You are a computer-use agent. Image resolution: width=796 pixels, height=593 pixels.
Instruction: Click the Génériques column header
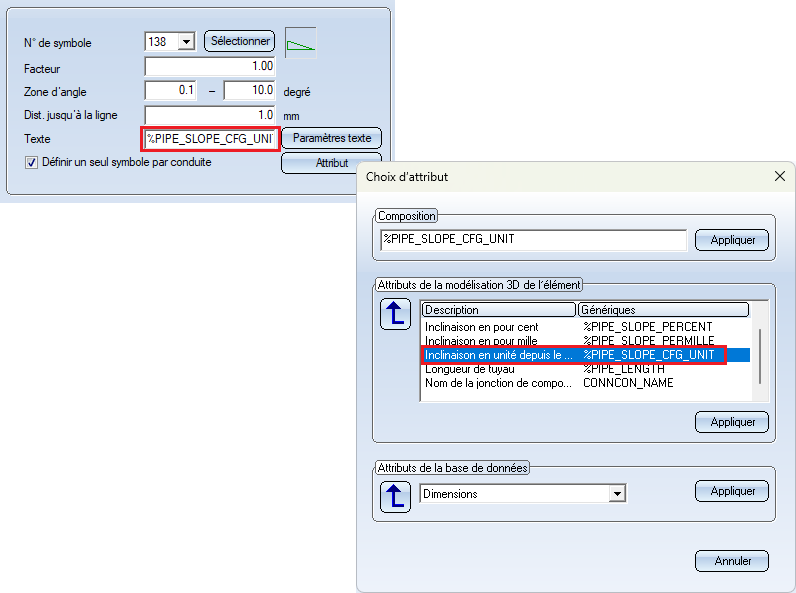(x=663, y=310)
